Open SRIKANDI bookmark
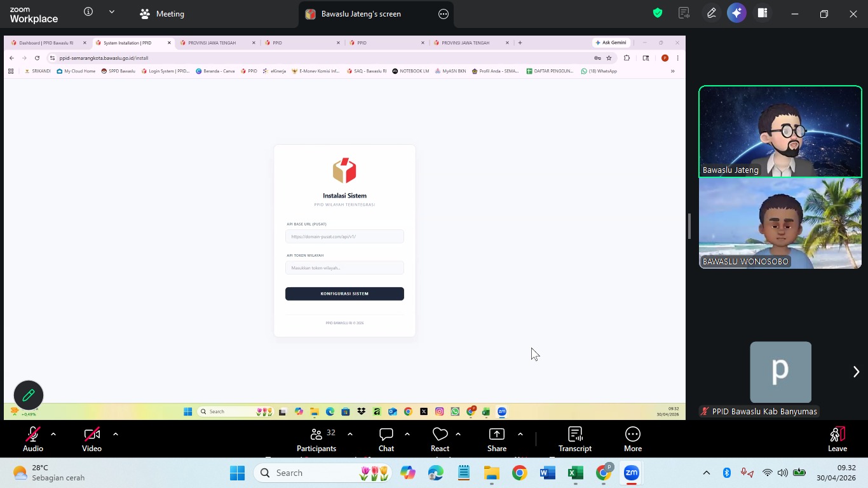This screenshot has height=488, width=868. (x=37, y=71)
